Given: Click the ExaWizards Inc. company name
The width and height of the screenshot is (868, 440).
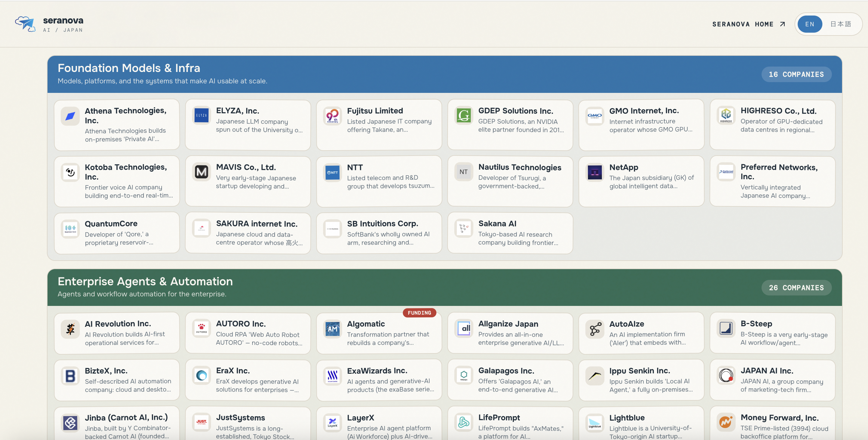Looking at the screenshot, I should (377, 371).
